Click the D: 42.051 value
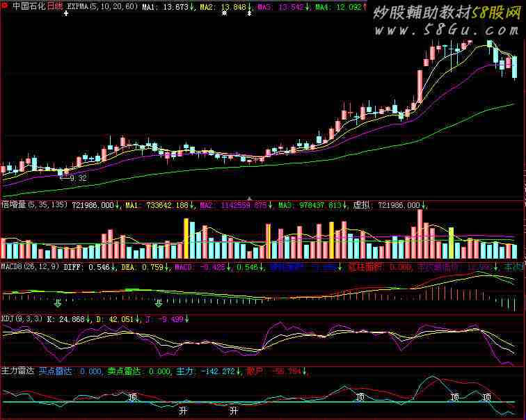The height and width of the screenshot is (420, 526). tap(115, 319)
